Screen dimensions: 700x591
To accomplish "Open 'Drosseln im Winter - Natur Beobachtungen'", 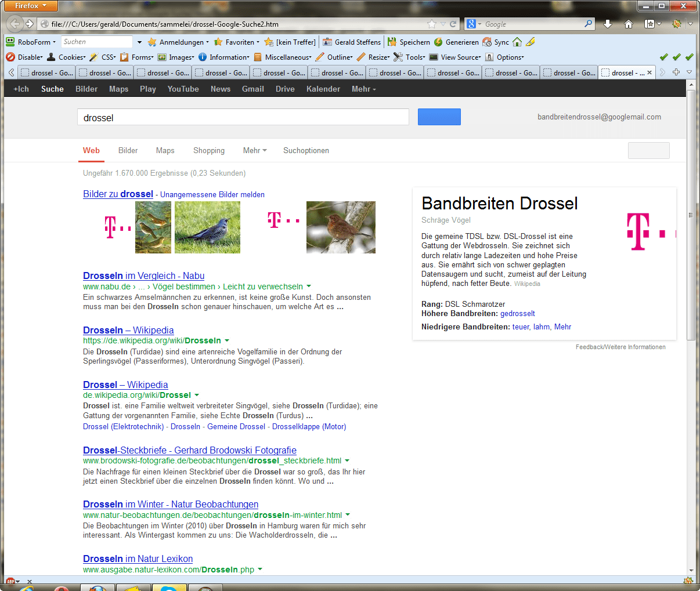I will [171, 504].
